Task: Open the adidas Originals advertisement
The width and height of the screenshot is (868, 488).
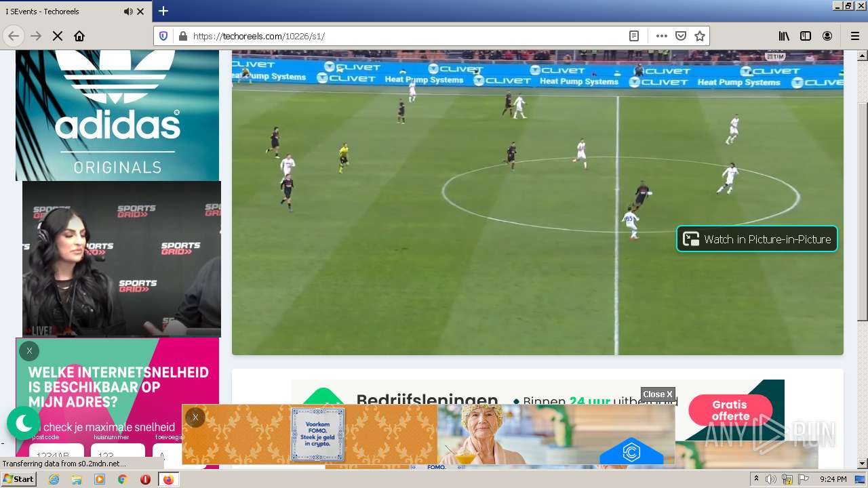Action: (117, 115)
